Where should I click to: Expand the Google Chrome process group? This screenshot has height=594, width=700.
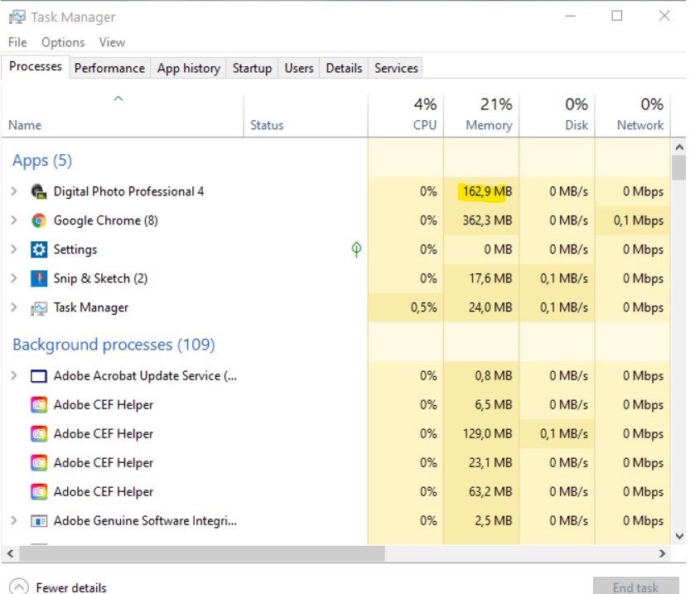pyautogui.click(x=13, y=220)
